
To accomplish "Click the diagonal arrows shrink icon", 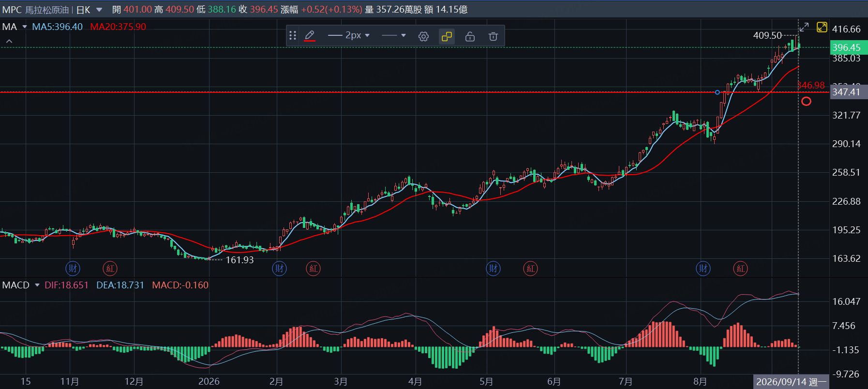I will pyautogui.click(x=804, y=27).
